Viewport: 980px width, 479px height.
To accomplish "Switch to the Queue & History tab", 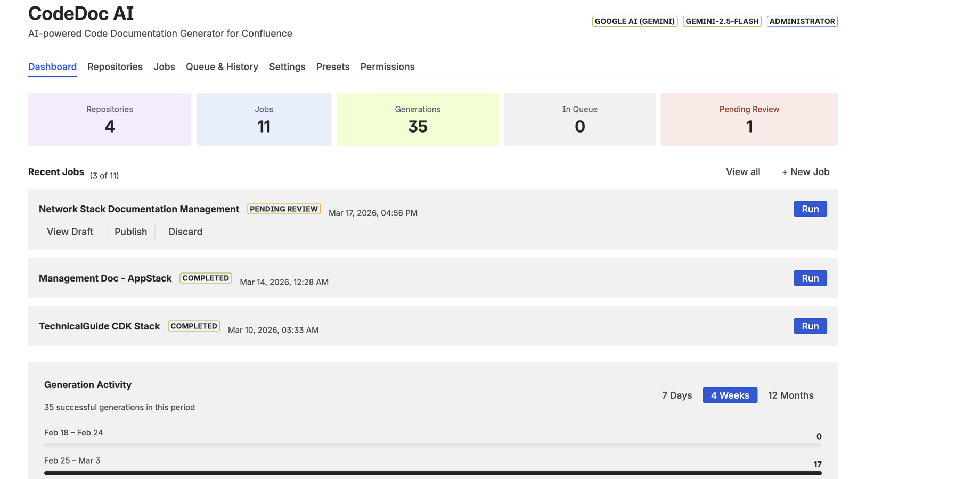I will [x=222, y=67].
